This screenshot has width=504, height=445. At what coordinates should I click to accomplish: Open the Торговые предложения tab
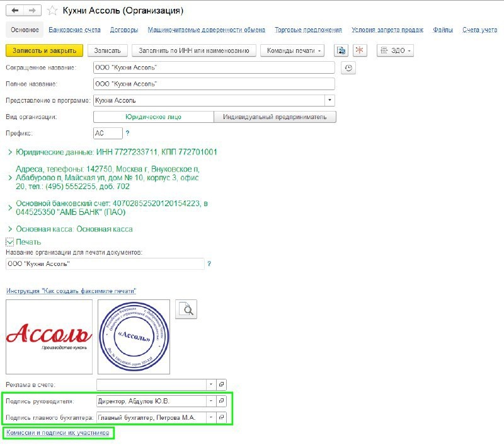pyautogui.click(x=308, y=30)
